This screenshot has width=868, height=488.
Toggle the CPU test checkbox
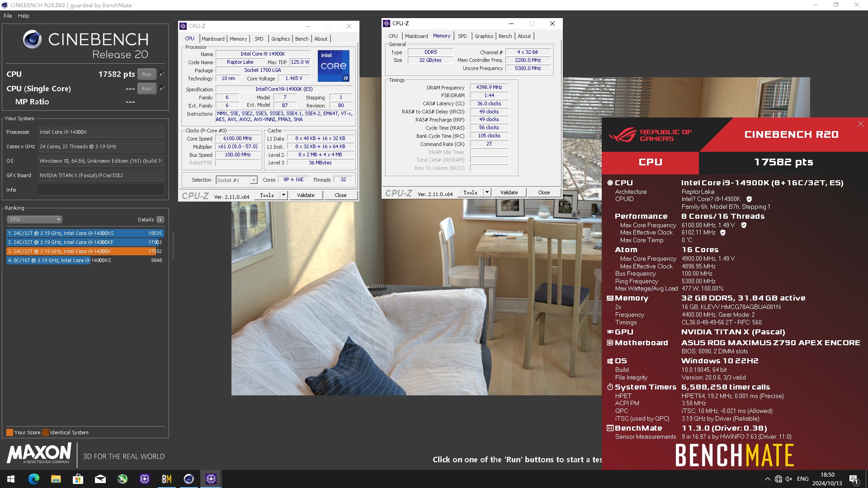click(x=162, y=74)
